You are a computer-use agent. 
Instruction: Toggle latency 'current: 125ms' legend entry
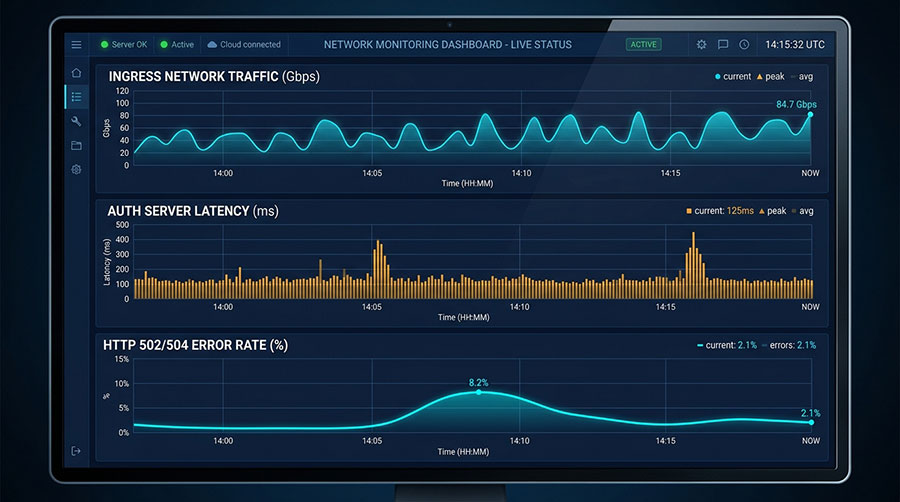coord(720,211)
